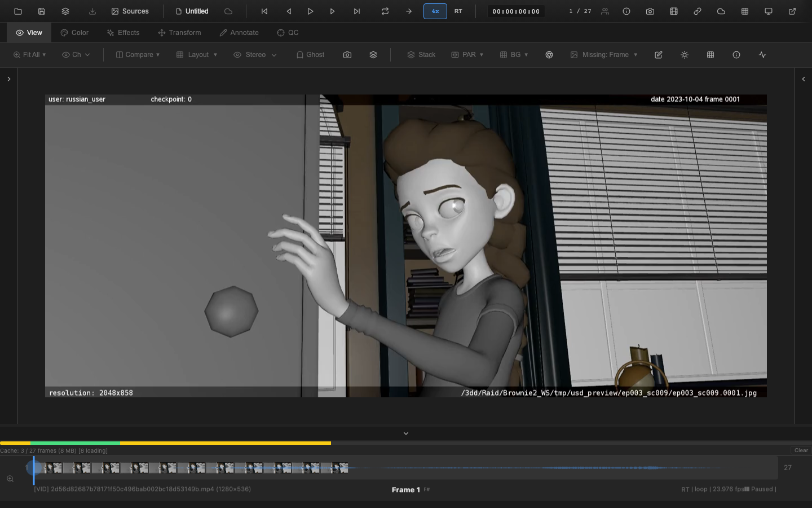Enable the RT real-time playback toggle
This screenshot has height=508, width=812.
458,11
